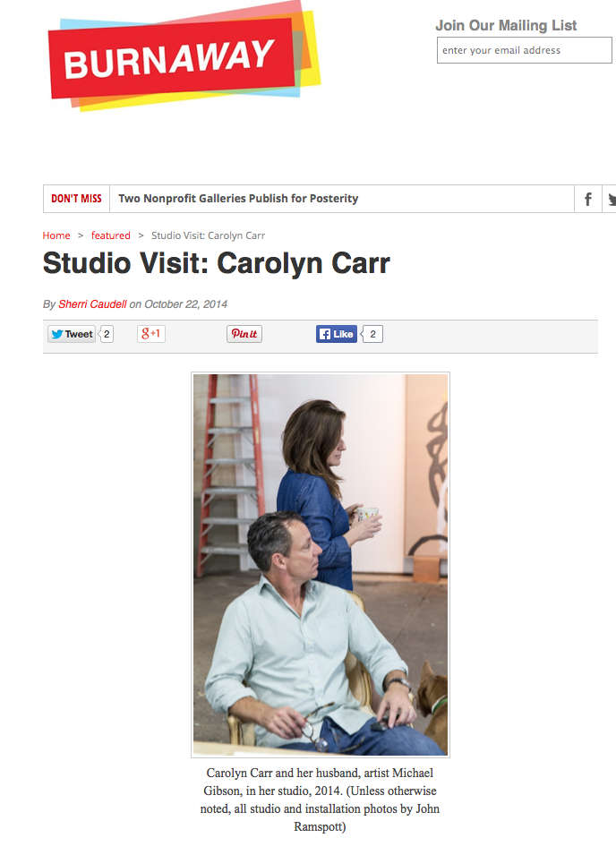Click the Burnaway logo
This screenshot has height=855, width=616.
184,56
